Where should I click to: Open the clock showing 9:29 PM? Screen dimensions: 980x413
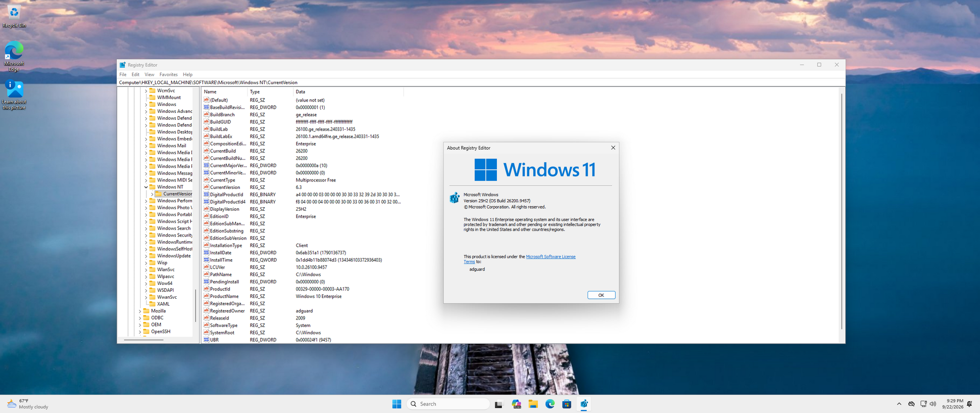[x=953, y=404]
